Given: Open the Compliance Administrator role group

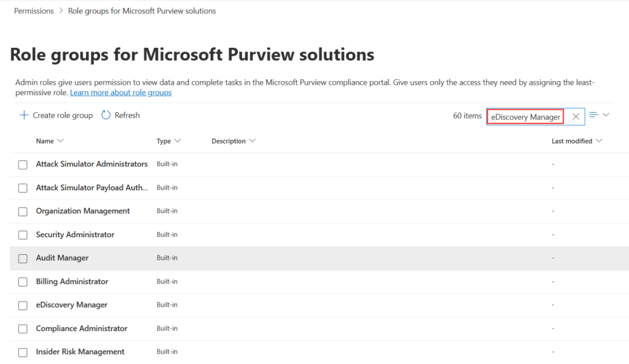Looking at the screenshot, I should coord(82,328).
